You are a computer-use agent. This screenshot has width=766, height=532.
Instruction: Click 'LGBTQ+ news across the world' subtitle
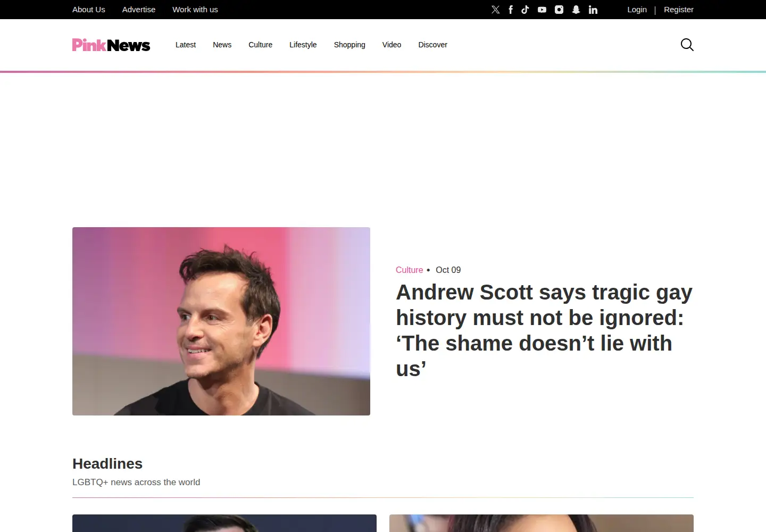(136, 482)
